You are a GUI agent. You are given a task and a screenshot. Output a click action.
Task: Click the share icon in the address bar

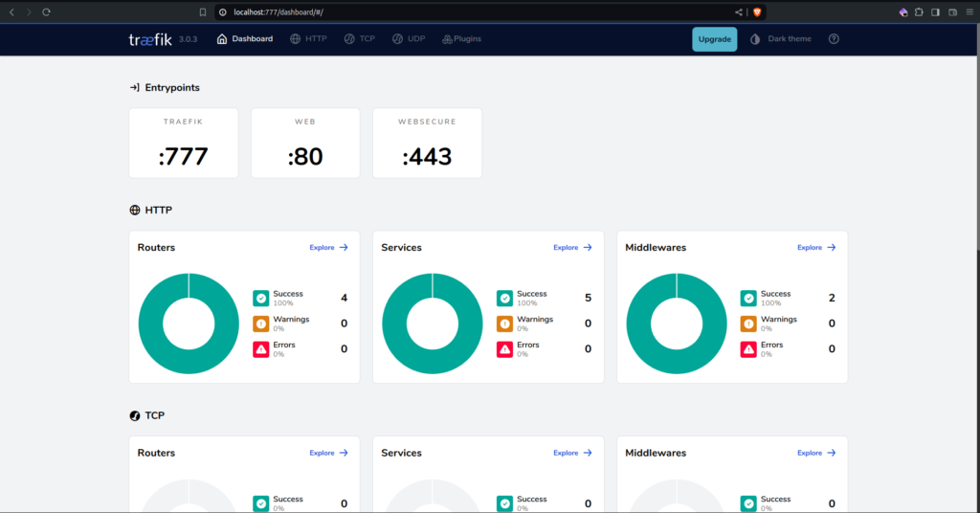[x=739, y=11]
